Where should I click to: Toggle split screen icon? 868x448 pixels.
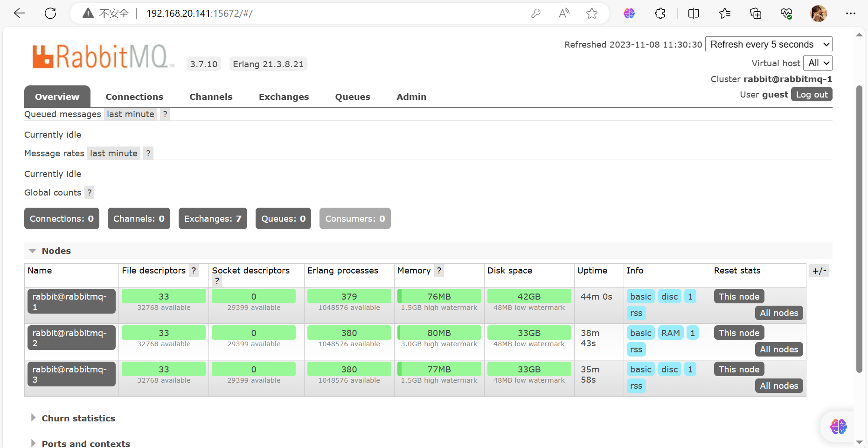click(x=694, y=14)
